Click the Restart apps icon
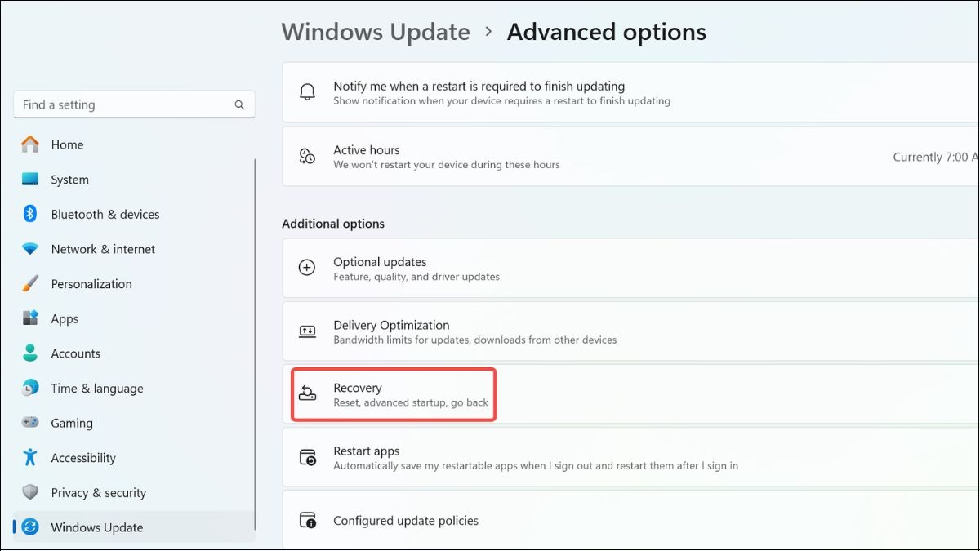 click(307, 457)
